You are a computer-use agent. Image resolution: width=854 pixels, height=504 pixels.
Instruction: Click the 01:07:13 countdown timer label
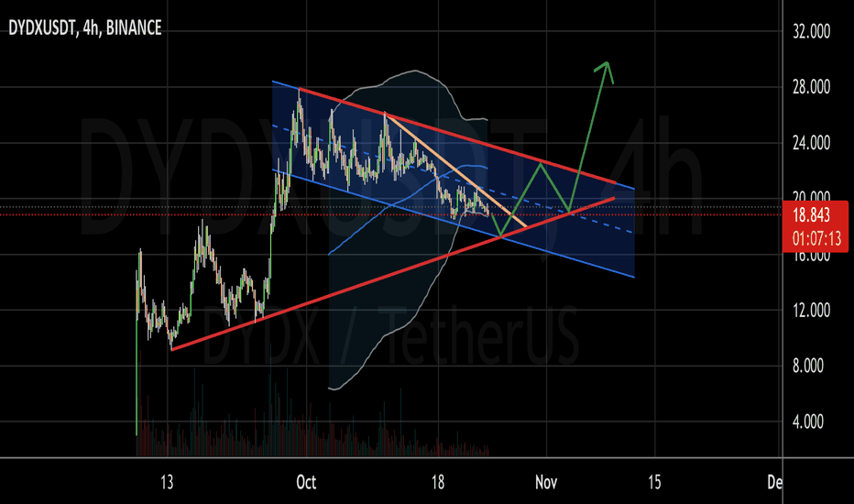pyautogui.click(x=816, y=238)
